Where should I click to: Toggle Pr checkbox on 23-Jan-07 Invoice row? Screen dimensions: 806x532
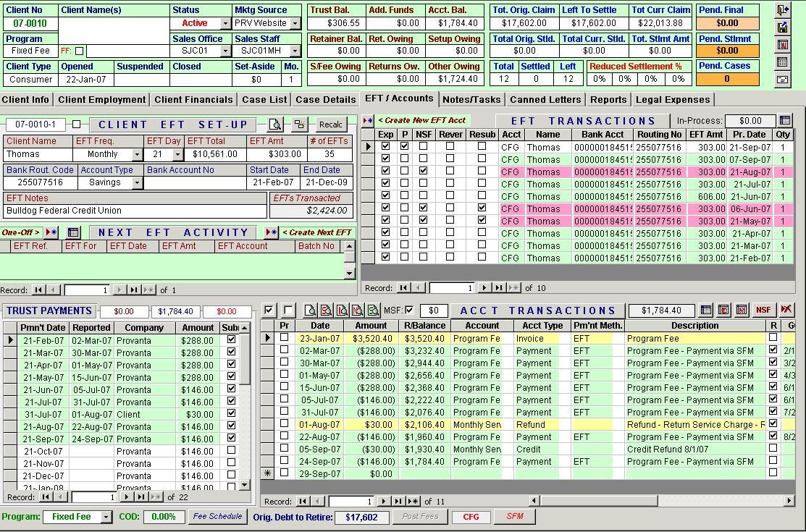click(285, 337)
